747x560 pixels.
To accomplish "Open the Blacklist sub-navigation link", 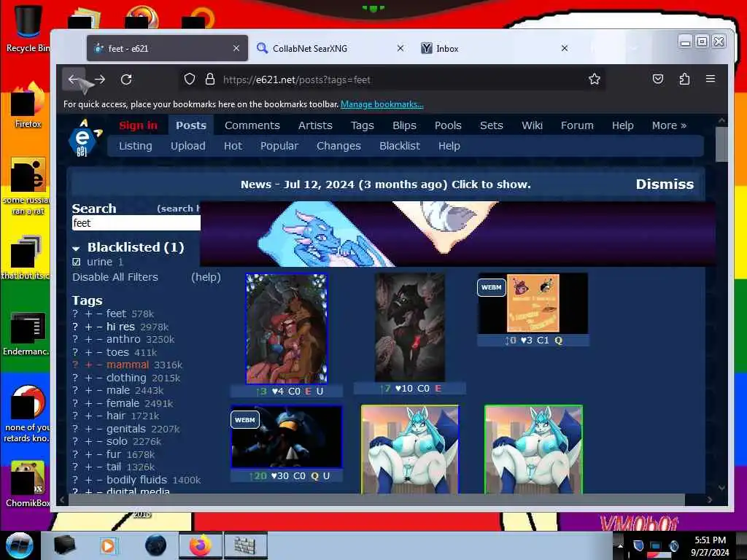I will [400, 146].
